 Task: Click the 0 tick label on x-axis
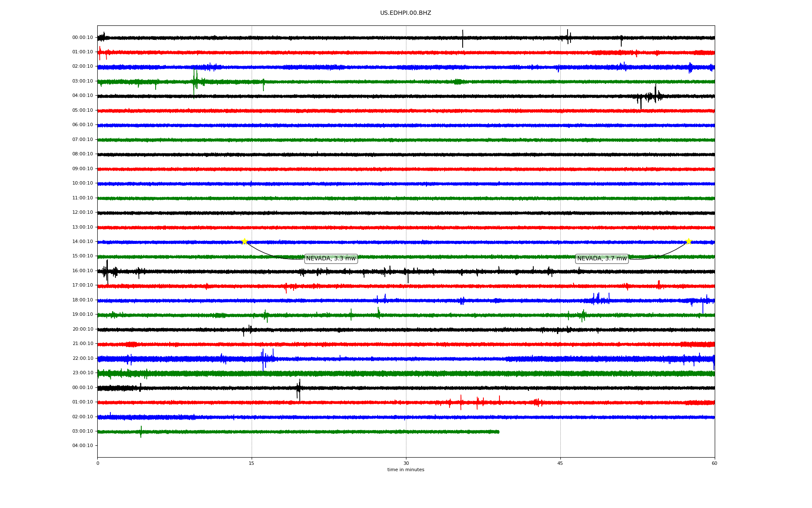98,463
